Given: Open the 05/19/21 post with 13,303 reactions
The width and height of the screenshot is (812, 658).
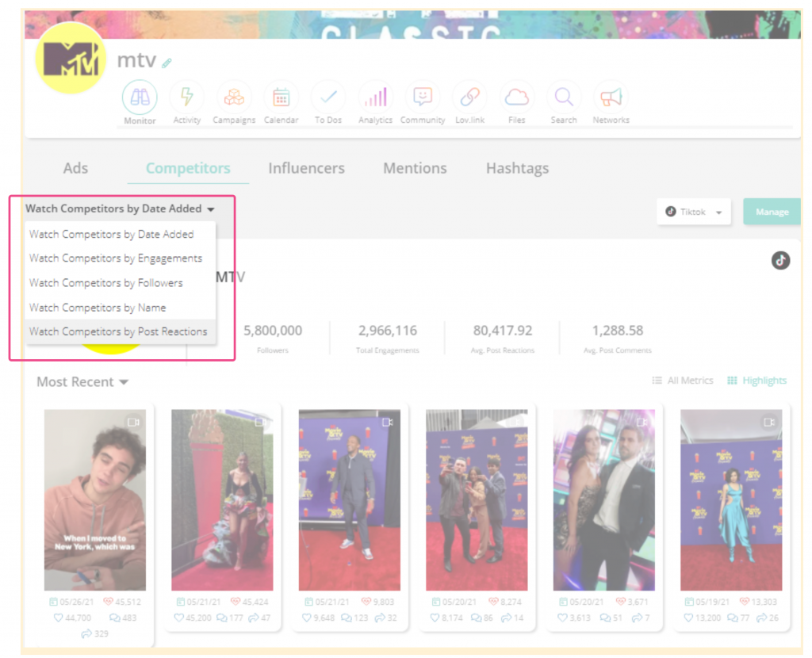Looking at the screenshot, I should pos(731,500).
